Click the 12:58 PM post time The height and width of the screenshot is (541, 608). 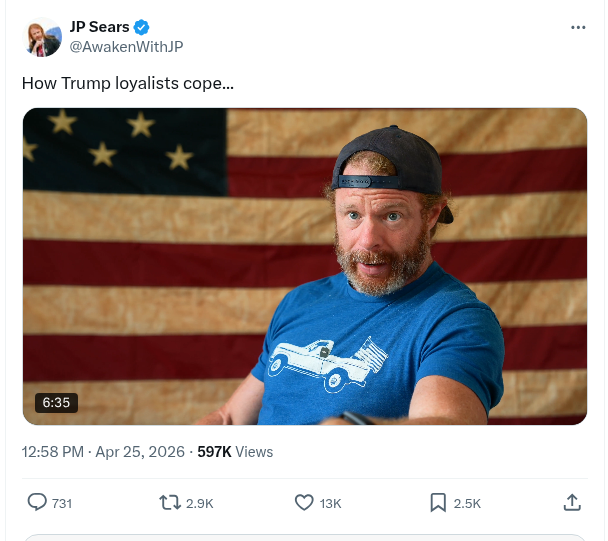click(x=53, y=452)
